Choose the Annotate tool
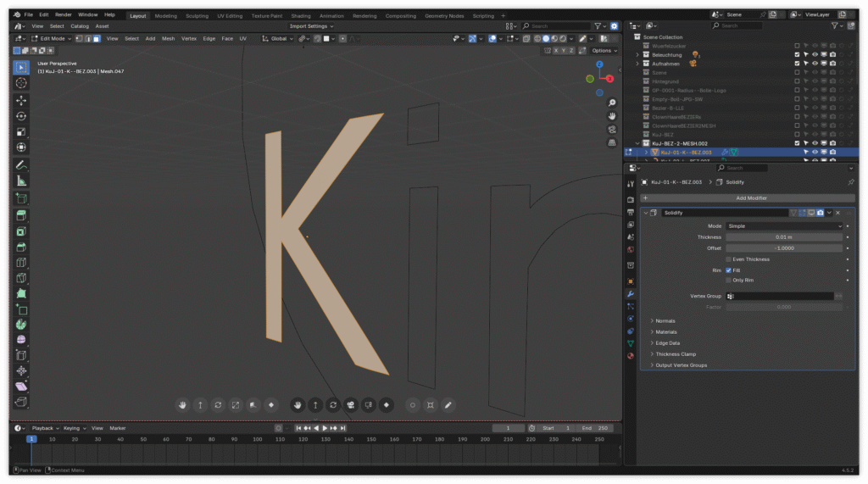This screenshot has height=484, width=868. (21, 164)
